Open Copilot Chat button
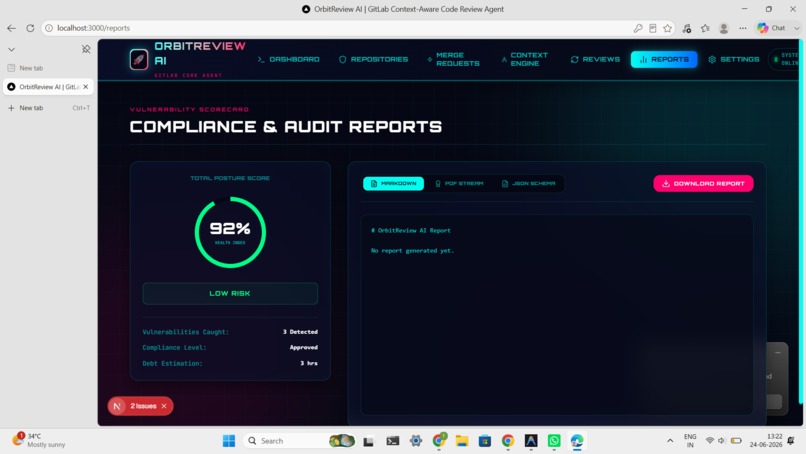806x454 pixels. coord(771,28)
